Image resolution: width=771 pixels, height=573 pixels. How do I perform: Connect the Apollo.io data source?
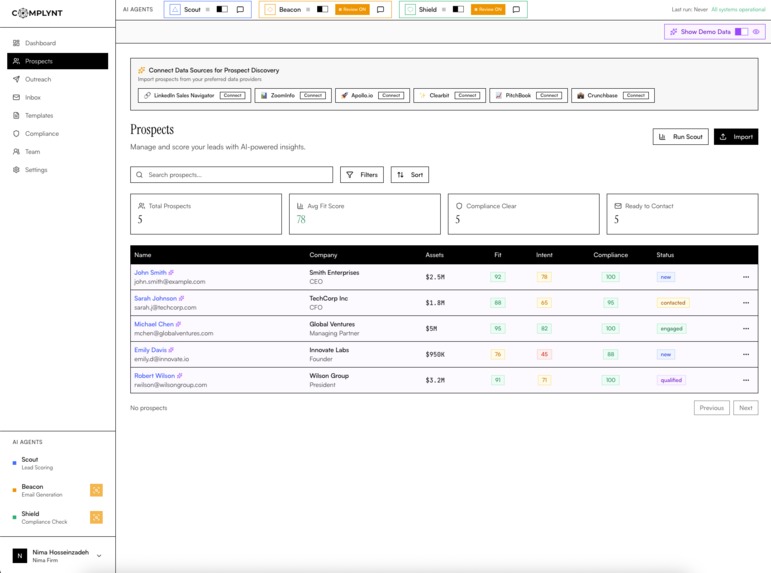pos(391,95)
